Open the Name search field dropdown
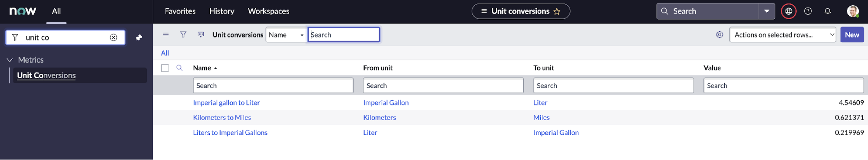The height and width of the screenshot is (160, 868). click(x=287, y=35)
